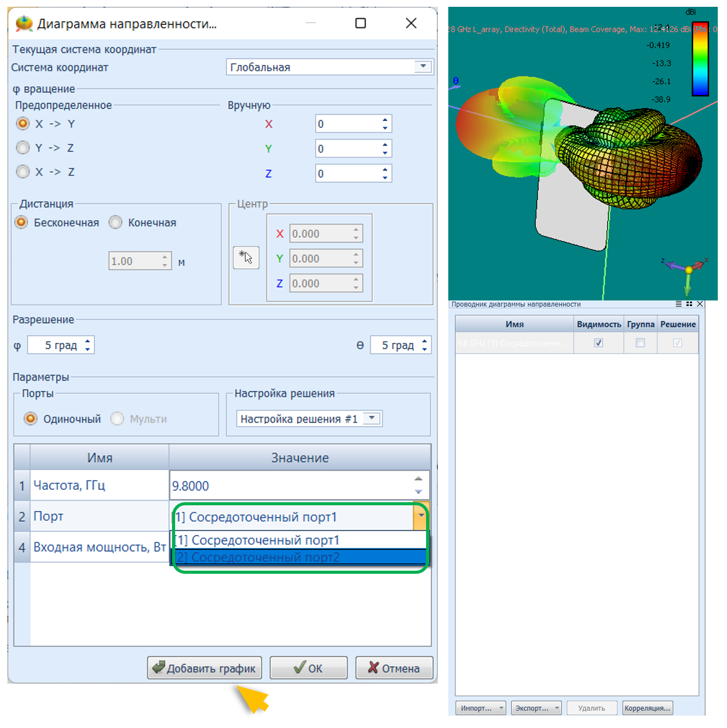The width and height of the screenshot is (727, 728).
Task: Click the XYZ axis orientation gizmo
Action: click(688, 271)
